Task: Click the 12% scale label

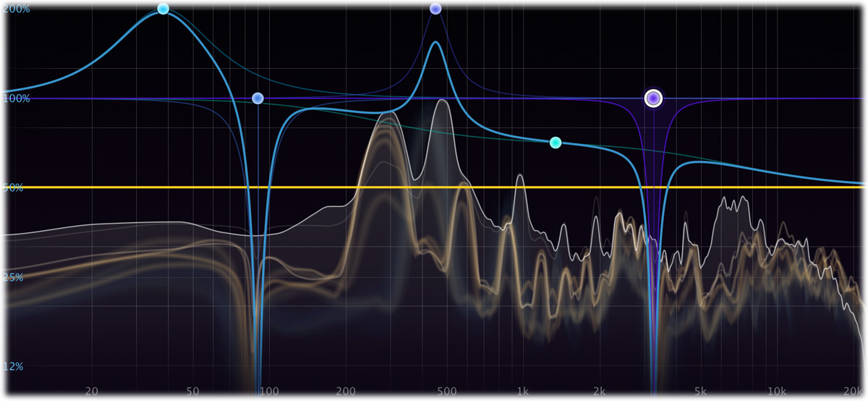Action: click(14, 367)
